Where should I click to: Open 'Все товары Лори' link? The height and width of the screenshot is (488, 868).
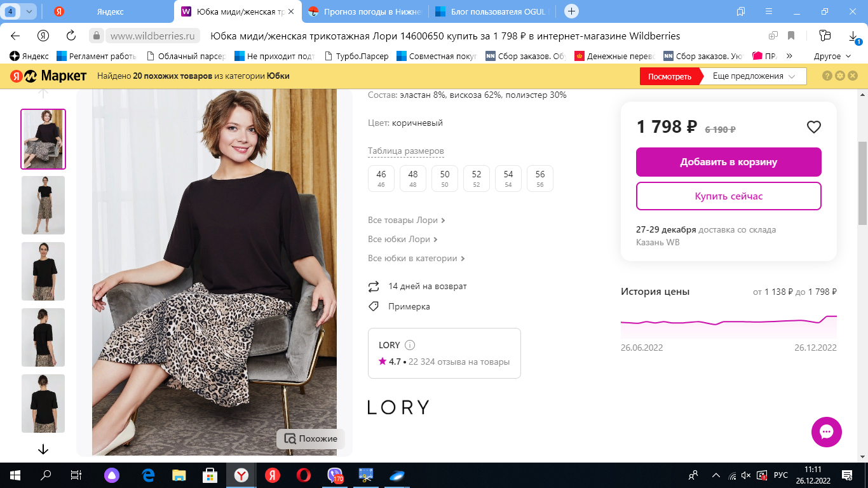pos(407,220)
